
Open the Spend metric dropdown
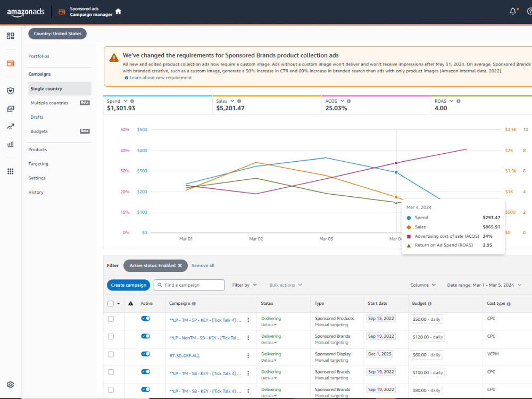[x=126, y=101]
